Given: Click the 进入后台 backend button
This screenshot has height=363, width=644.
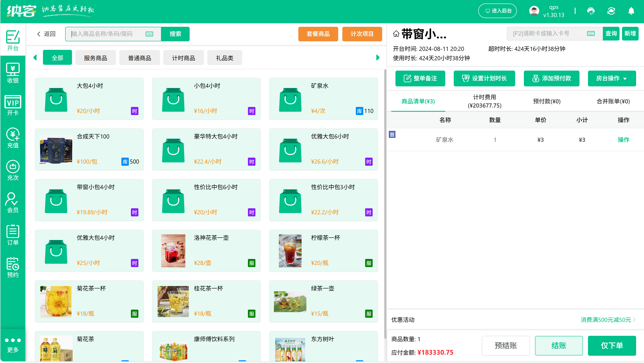Looking at the screenshot, I should click(x=497, y=11).
